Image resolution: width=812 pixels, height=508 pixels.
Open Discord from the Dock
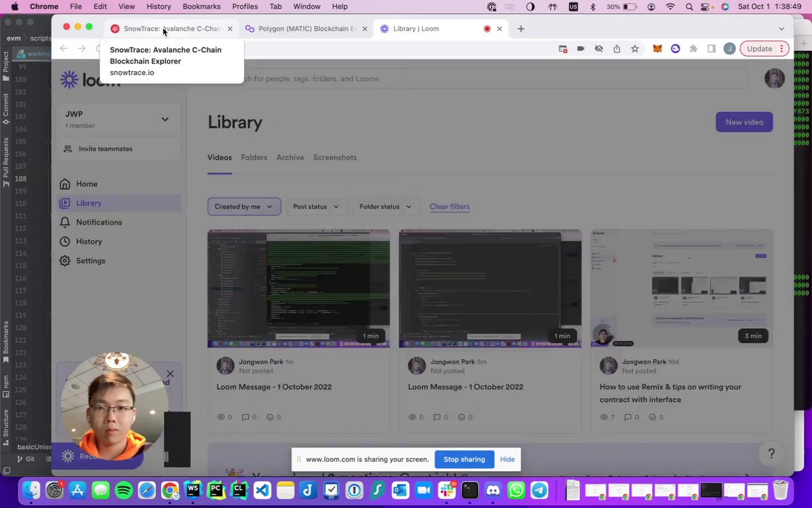point(493,490)
